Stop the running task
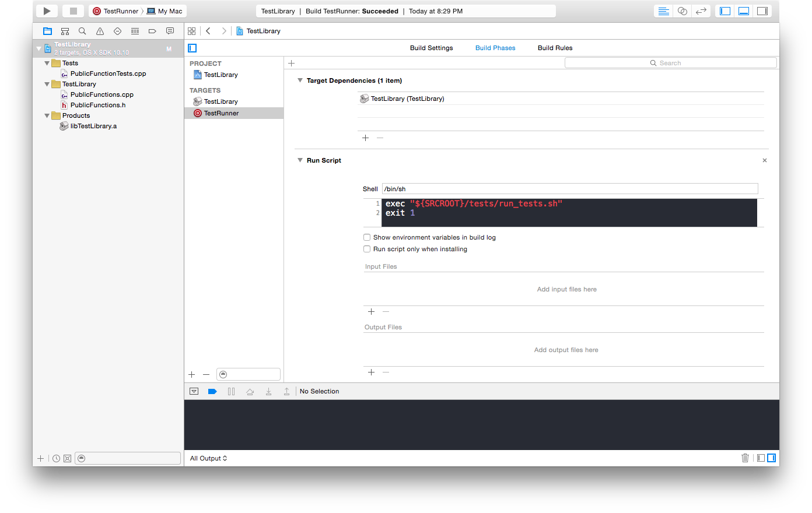This screenshot has height=513, width=812. click(73, 11)
